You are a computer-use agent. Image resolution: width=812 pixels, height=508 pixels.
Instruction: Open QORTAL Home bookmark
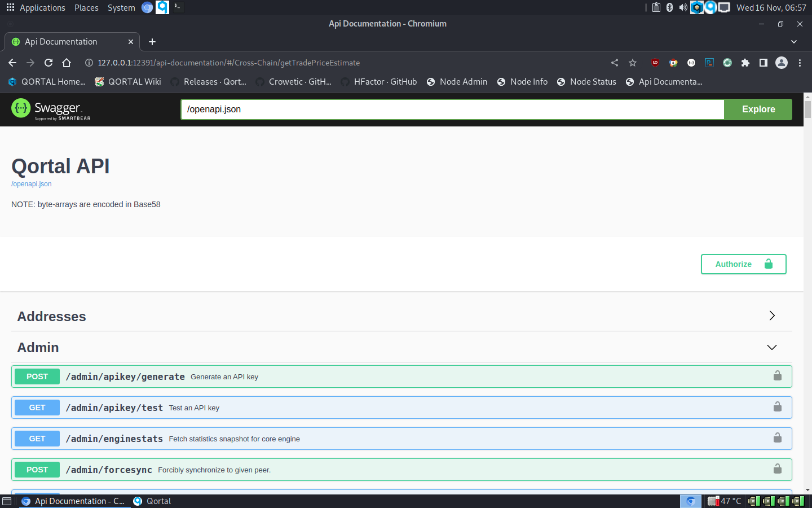[x=47, y=82]
